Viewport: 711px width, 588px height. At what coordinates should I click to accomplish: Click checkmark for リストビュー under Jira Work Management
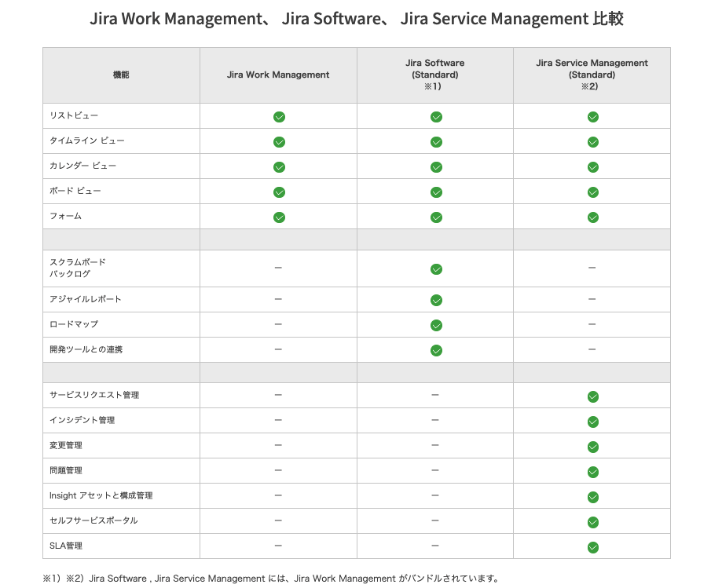pos(279,117)
